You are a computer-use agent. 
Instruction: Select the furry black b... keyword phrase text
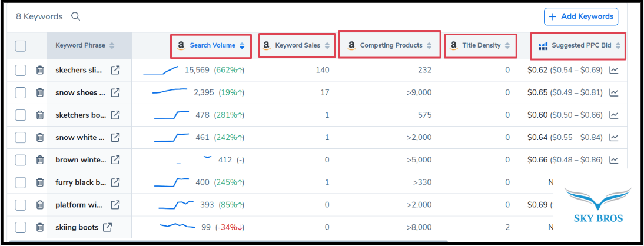(x=81, y=182)
